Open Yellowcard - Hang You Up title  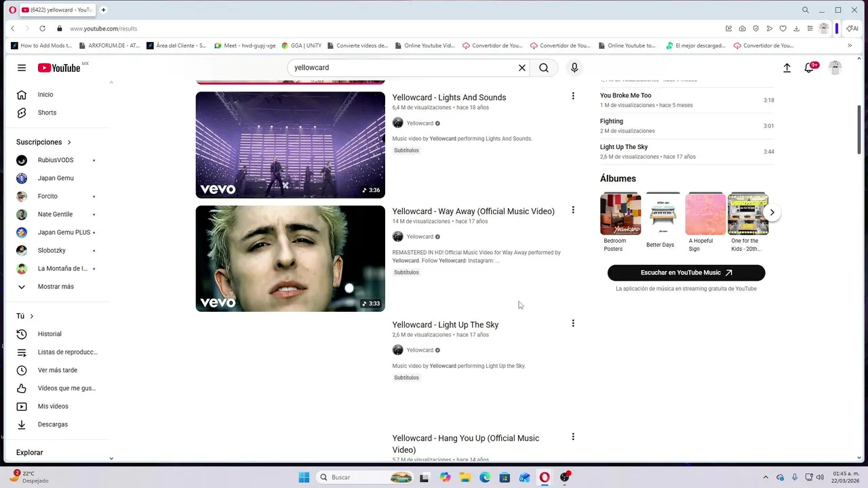pyautogui.click(x=466, y=444)
